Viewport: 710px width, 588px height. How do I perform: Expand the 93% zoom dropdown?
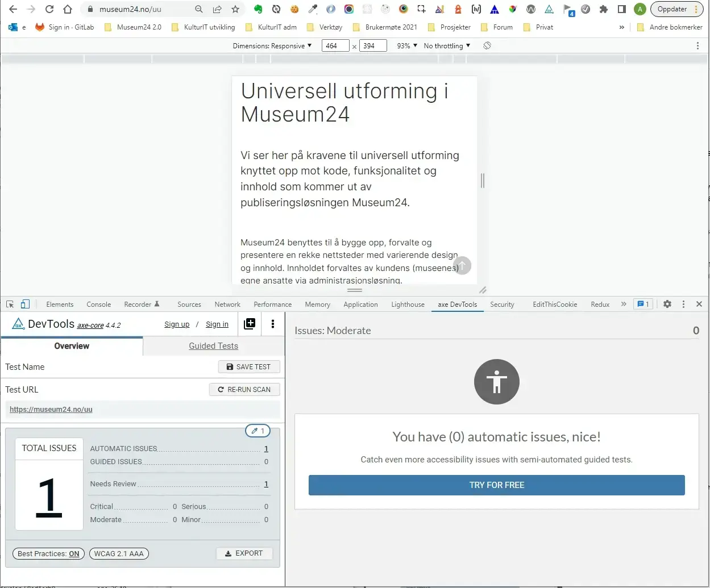(407, 46)
